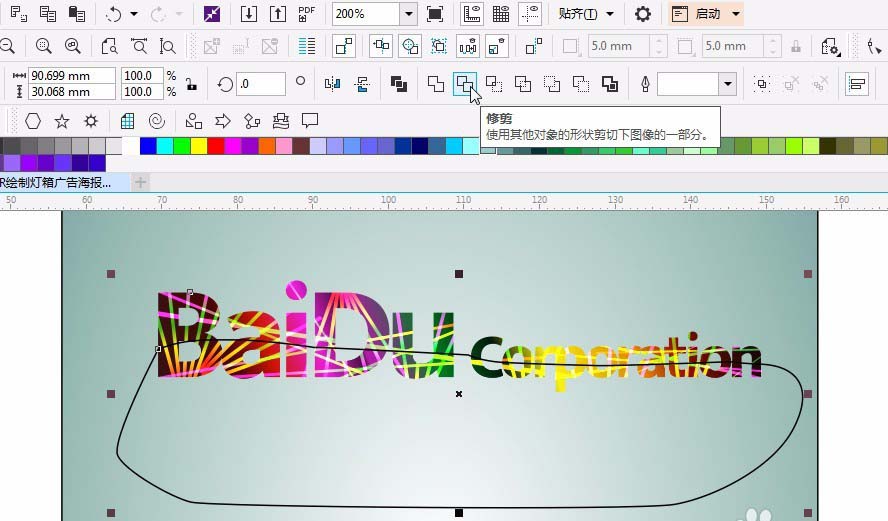Viewport: 888px width, 521px height.
Task: Open the zoom level 200% dropdown
Action: coord(408,14)
